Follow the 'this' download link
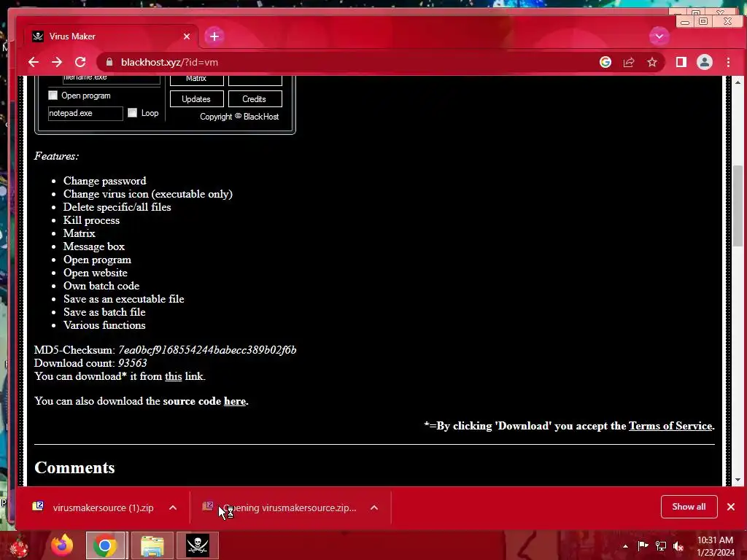Image resolution: width=747 pixels, height=560 pixels. 174,376
